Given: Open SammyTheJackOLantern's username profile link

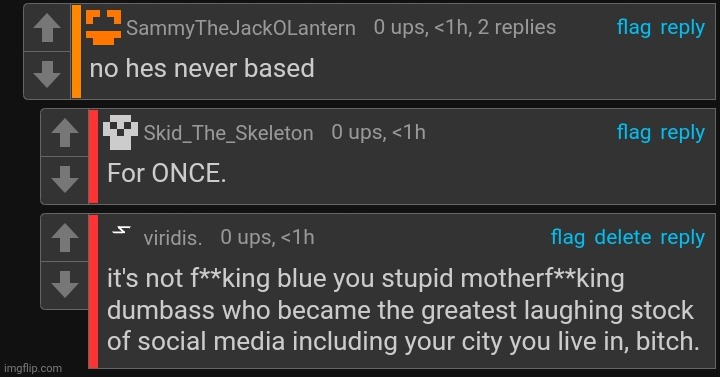Looking at the screenshot, I should pyautogui.click(x=241, y=28).
